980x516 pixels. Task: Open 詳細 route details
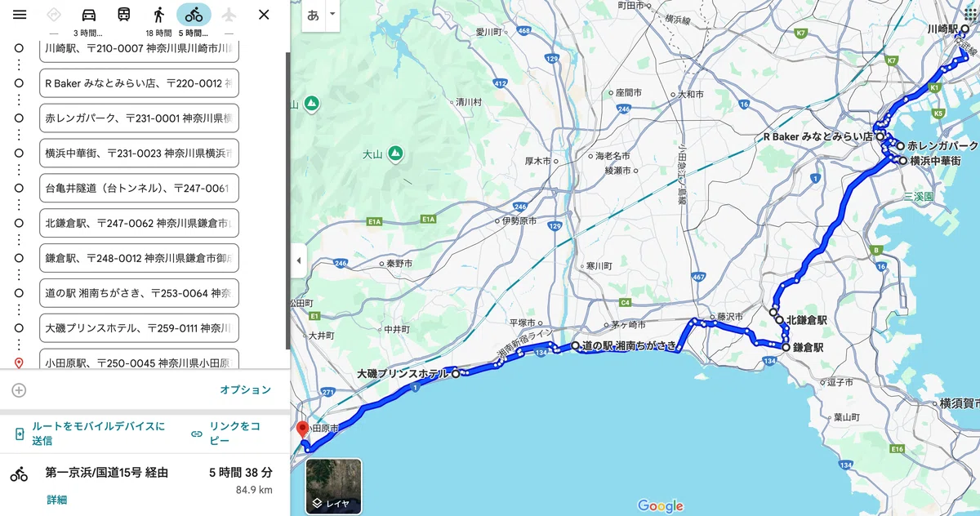(57, 500)
